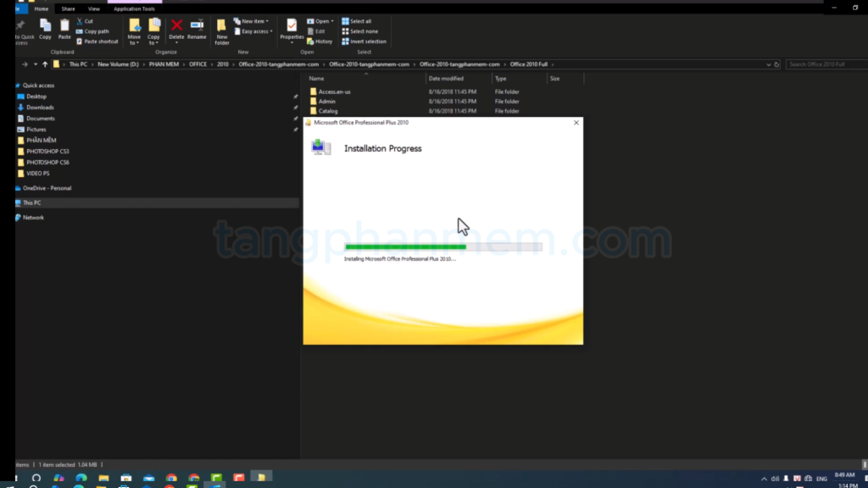The image size is (868, 488).
Task: Create a New folder from the ribbon
Action: click(x=221, y=31)
